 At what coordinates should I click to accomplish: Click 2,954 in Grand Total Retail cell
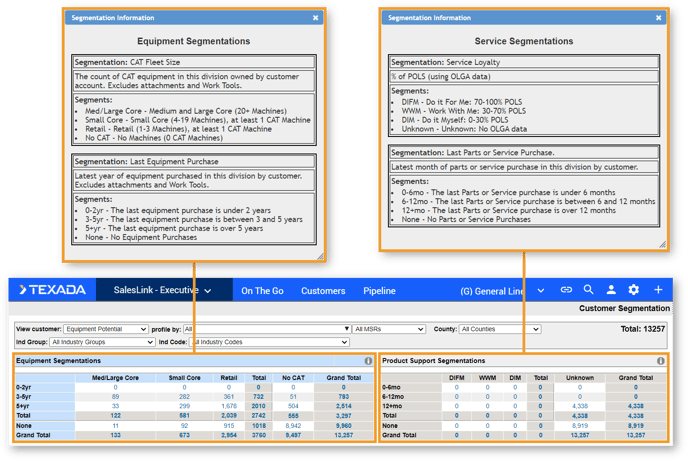[229, 435]
